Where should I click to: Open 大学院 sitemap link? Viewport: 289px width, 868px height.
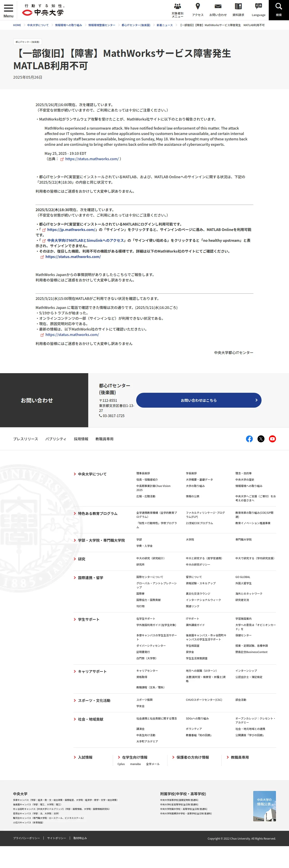[x=190, y=540]
